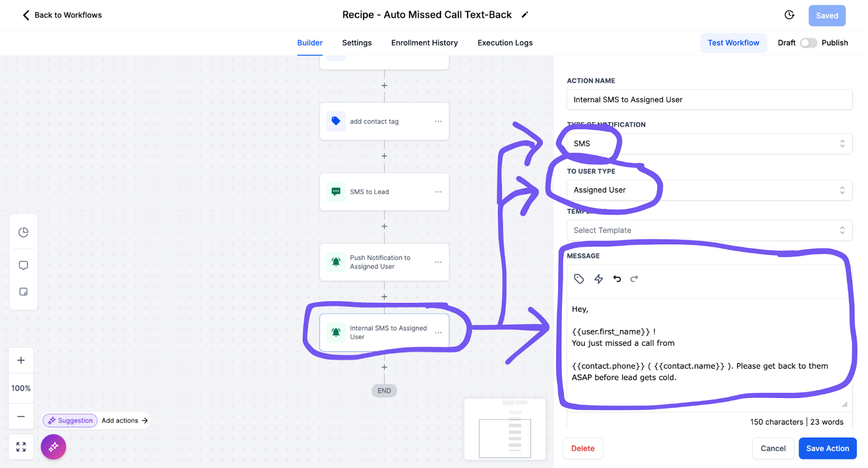The image size is (868, 468).
Task: Open comments icon in left sidebar
Action: [x=23, y=265]
